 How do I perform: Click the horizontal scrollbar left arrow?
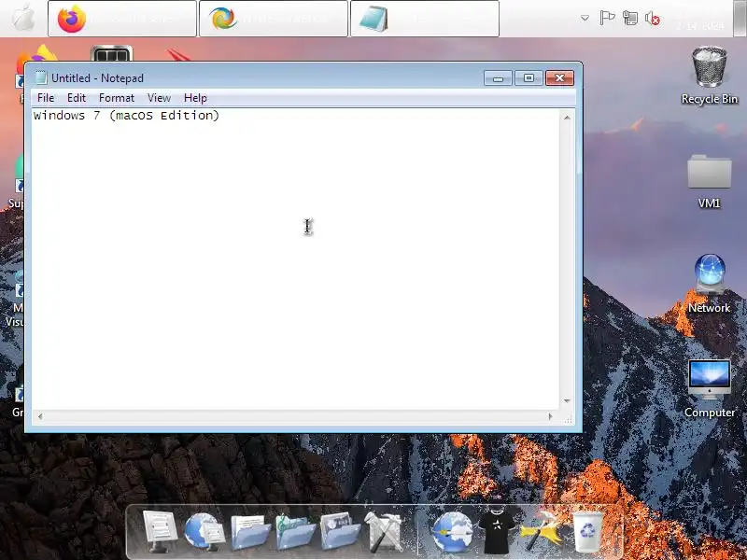[40, 416]
